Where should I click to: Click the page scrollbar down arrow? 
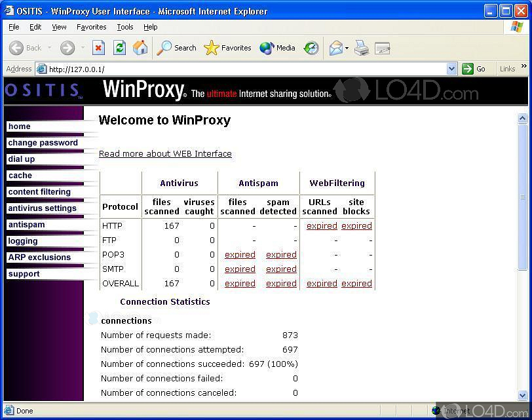pos(523,395)
